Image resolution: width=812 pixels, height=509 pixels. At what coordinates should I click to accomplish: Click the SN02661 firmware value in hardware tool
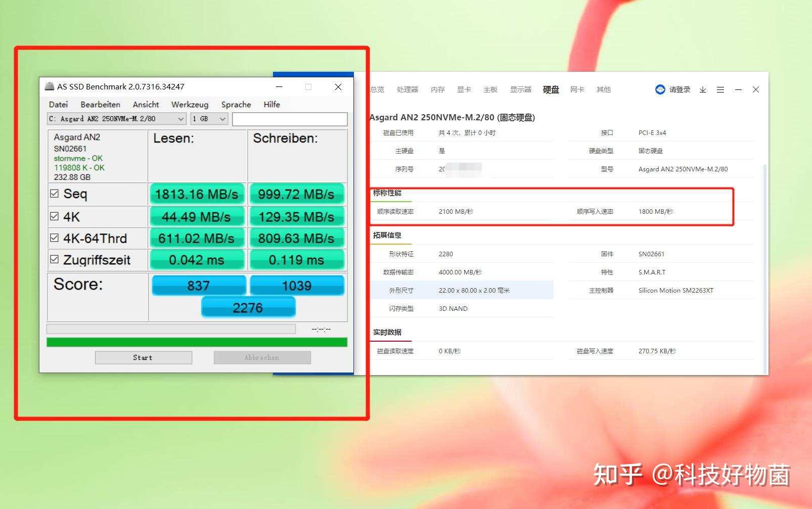pyautogui.click(x=651, y=254)
